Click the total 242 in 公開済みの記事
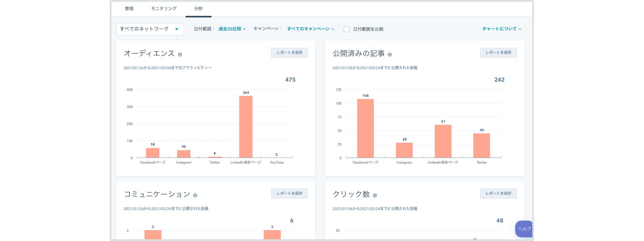Screen dimensions: 644x241 499,80
